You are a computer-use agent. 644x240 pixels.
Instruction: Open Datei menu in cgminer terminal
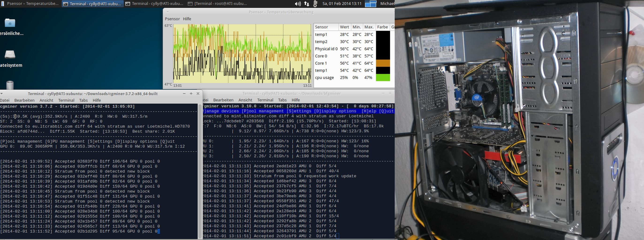pos(5,100)
